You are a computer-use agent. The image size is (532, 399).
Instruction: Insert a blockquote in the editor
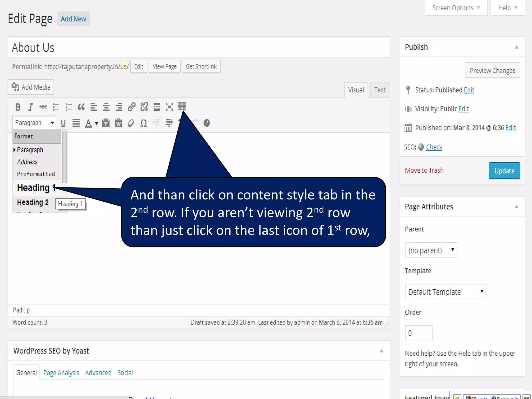(x=81, y=107)
